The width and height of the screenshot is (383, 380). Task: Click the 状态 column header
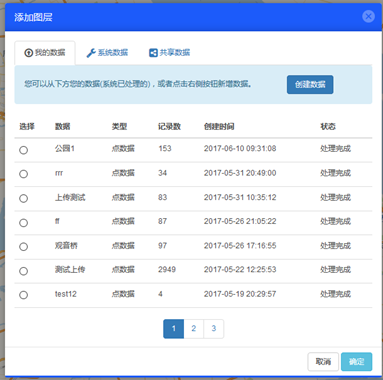click(328, 126)
